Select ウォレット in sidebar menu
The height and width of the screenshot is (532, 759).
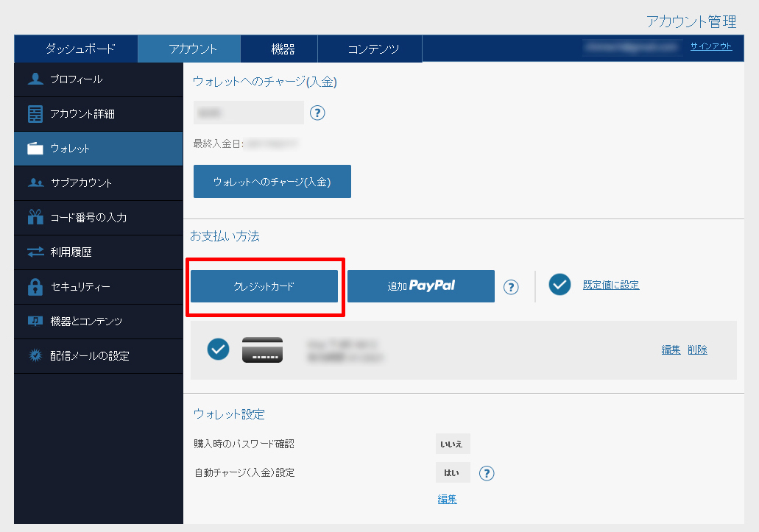[99, 149]
